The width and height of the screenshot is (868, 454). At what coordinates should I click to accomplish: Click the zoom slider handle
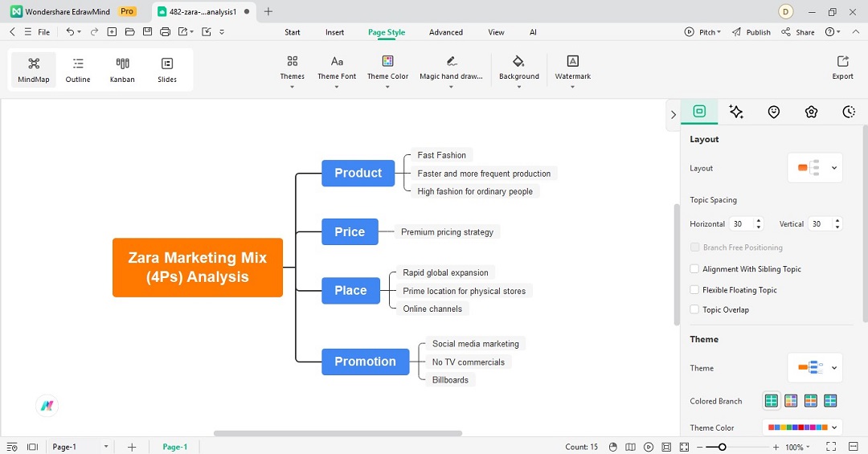tap(722, 447)
